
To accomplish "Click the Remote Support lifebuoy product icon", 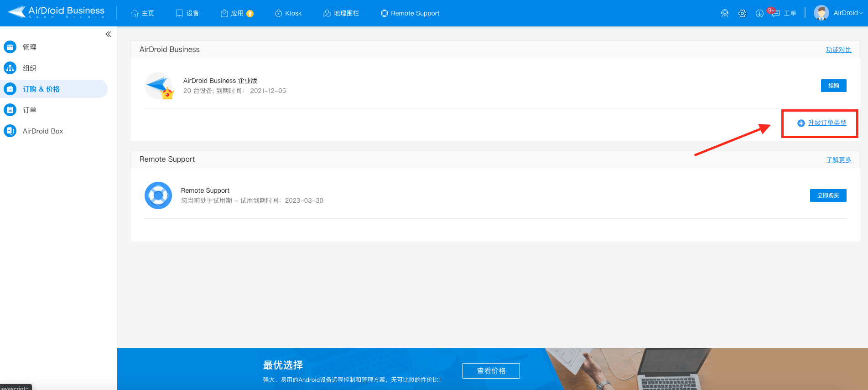I will (158, 195).
